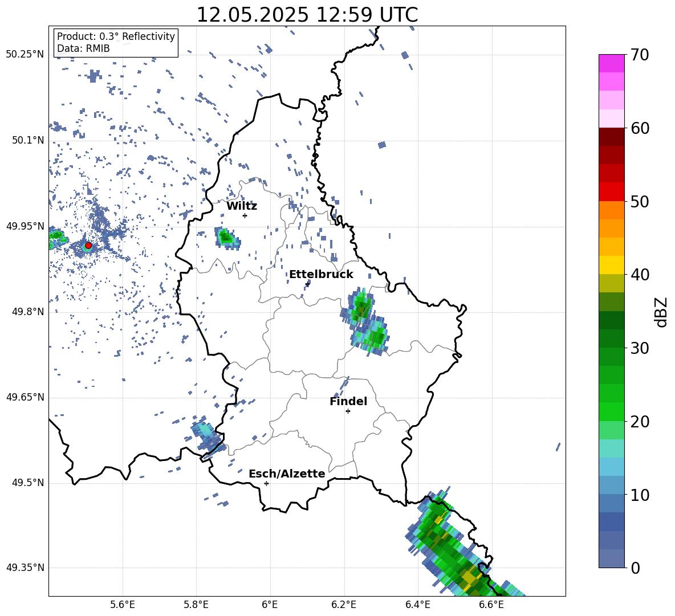Image resolution: width=675 pixels, height=616 pixels.
Task: Click the Wiltz location cross marker
Action: tap(245, 215)
